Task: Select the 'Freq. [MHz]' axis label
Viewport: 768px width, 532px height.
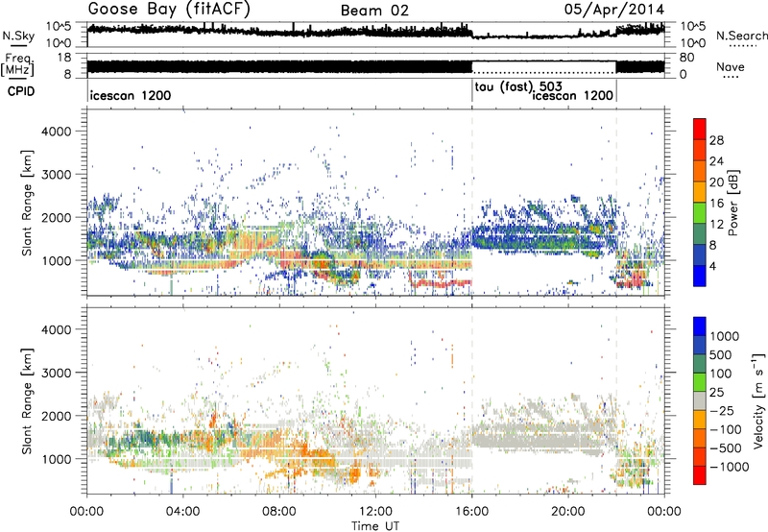Action: pyautogui.click(x=17, y=65)
